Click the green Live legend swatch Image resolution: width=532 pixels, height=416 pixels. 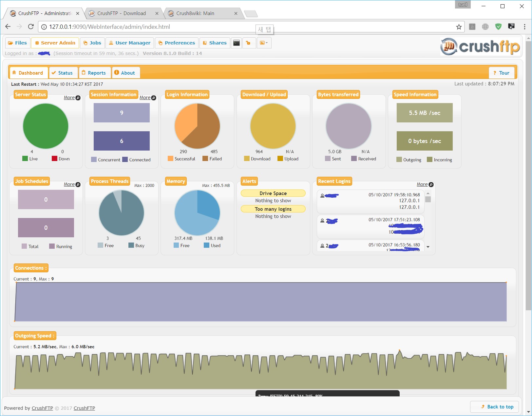tap(25, 158)
